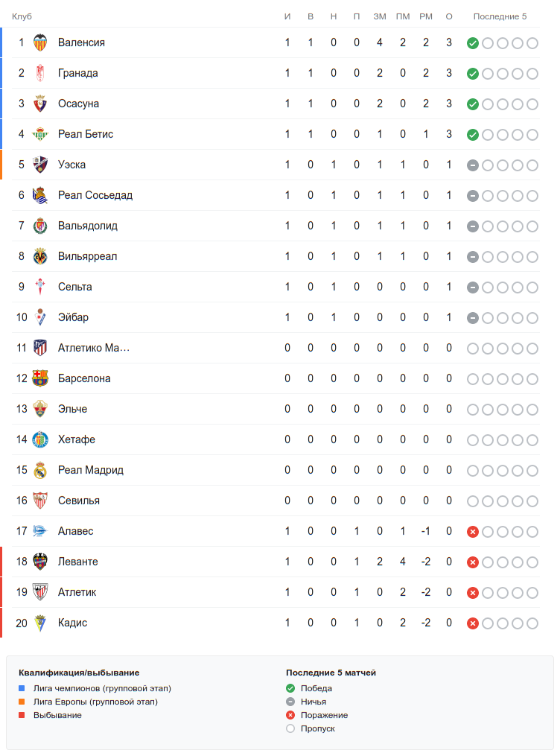560x756 pixels.
Task: Click Huesca's gray draw indicator
Action: coord(472,165)
